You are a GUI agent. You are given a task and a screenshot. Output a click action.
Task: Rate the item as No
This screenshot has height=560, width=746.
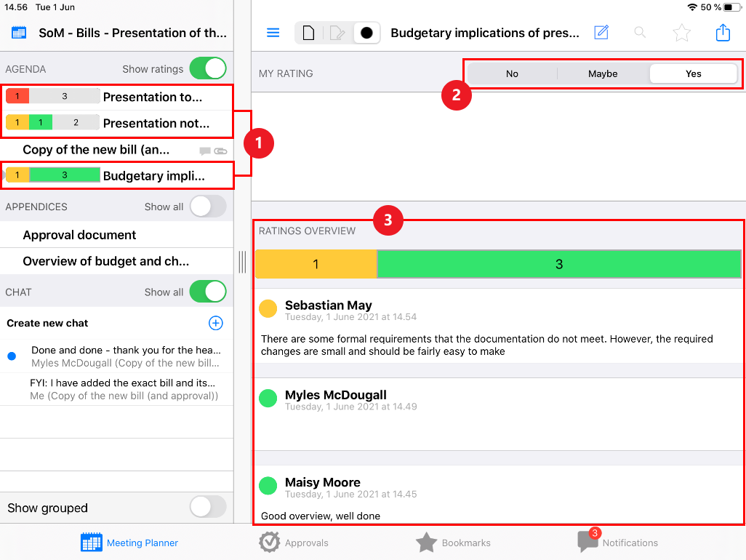point(512,73)
